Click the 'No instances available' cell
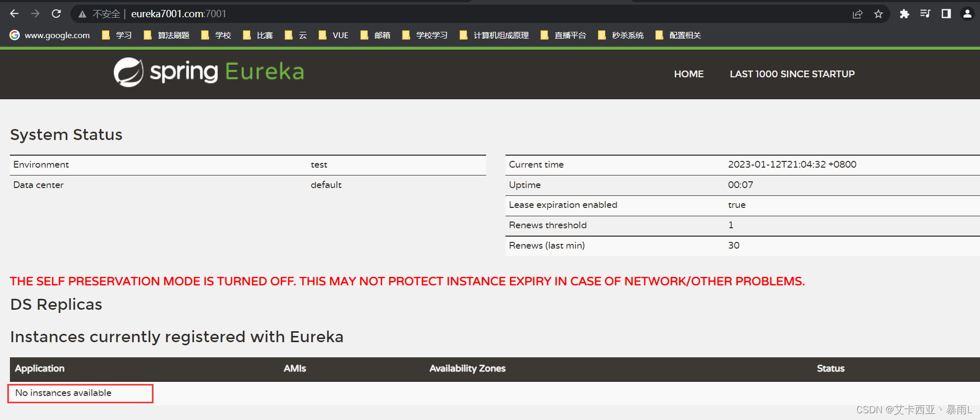This screenshot has height=420, width=980. pos(63,393)
